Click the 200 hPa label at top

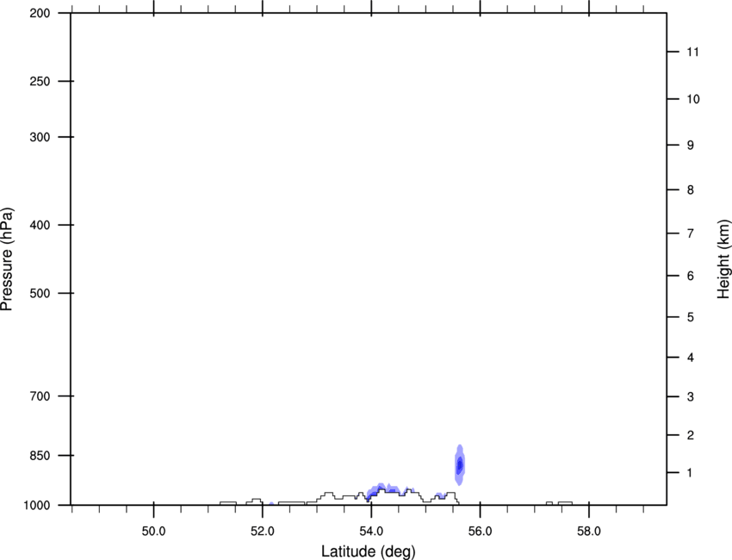40,14
